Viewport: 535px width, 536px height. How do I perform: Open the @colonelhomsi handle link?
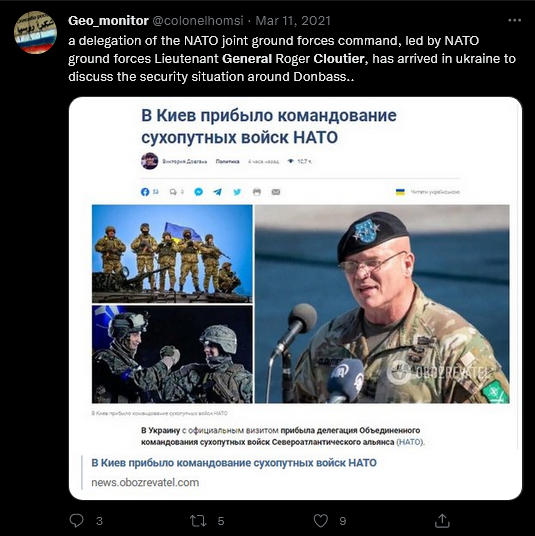tap(197, 21)
